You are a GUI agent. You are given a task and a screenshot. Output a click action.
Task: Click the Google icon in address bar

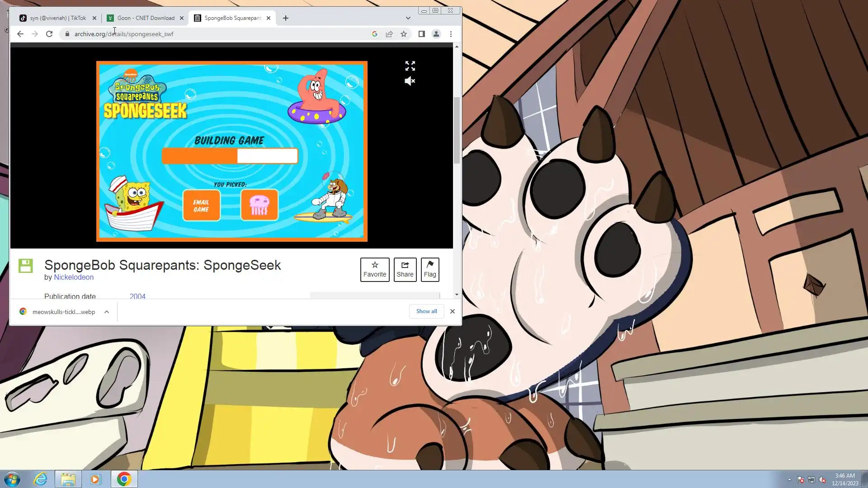pos(375,34)
